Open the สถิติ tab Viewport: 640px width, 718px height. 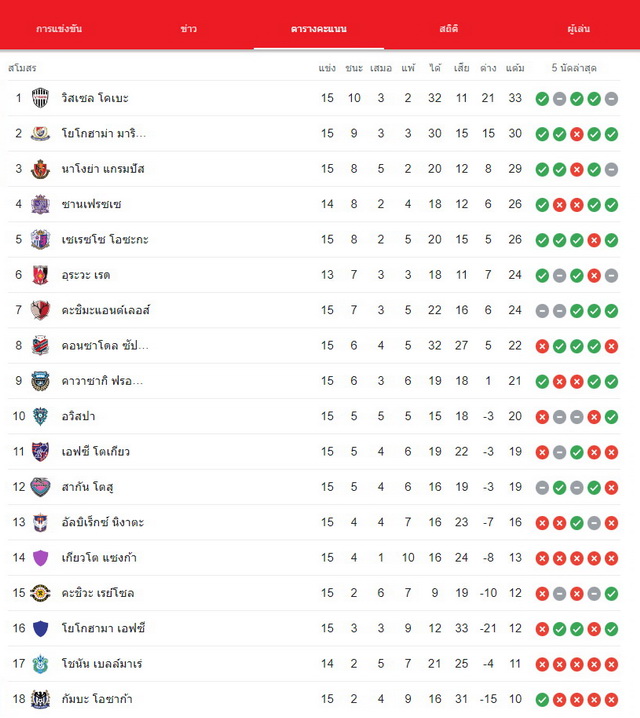tap(449, 28)
